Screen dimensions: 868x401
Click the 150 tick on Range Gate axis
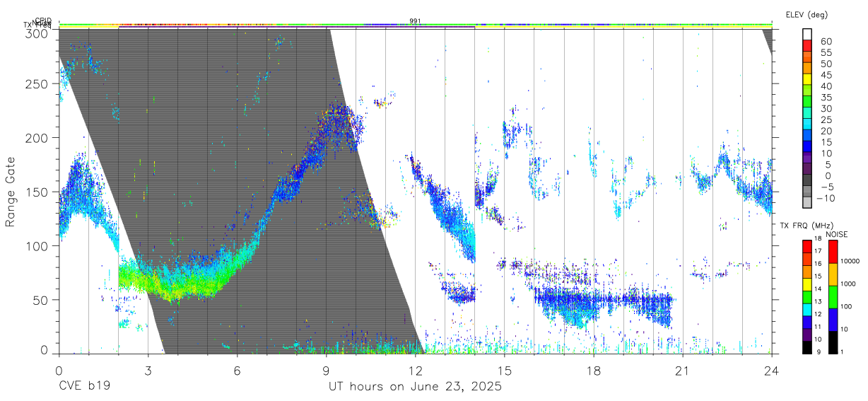pyautogui.click(x=37, y=192)
